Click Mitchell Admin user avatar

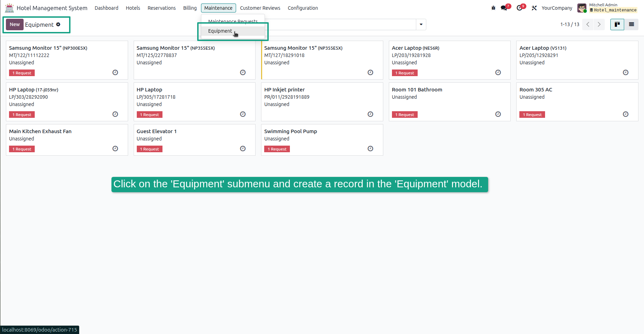582,8
